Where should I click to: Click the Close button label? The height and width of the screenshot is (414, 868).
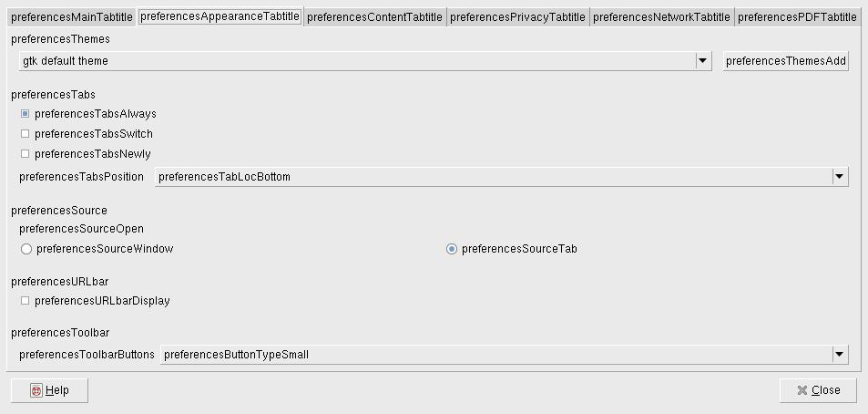(x=826, y=390)
